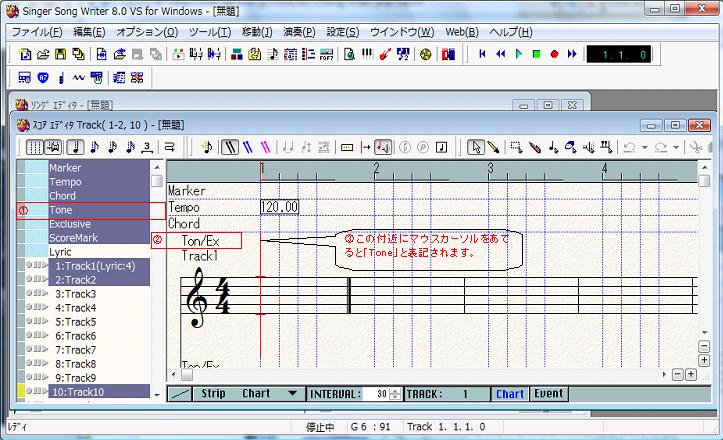Open the ファイル(F) menu
The height and width of the screenshot is (440, 723).
pyautogui.click(x=37, y=32)
